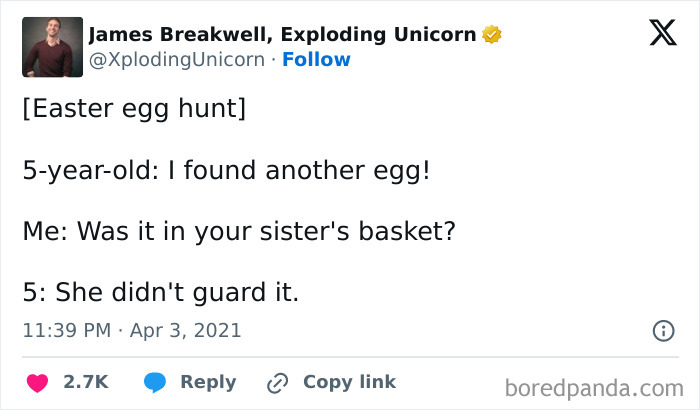Click the gold verified badge
The width and height of the screenshot is (700, 410).
[x=491, y=35]
